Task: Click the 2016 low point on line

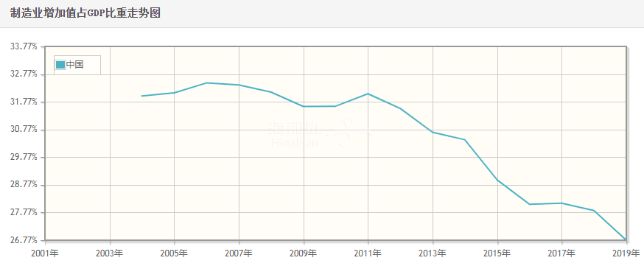Action: point(530,204)
